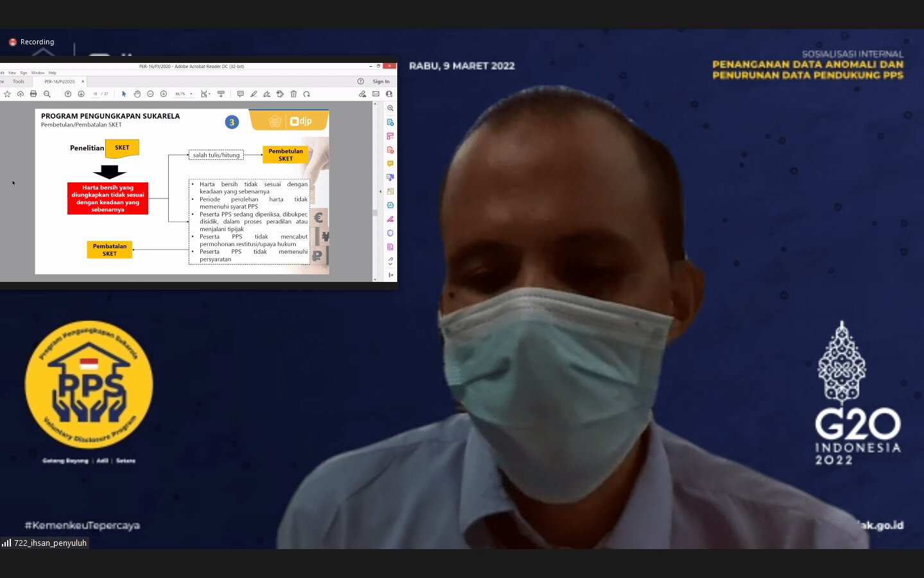Viewport: 924px width, 578px height.
Task: Click the Print file icon
Action: [x=33, y=94]
